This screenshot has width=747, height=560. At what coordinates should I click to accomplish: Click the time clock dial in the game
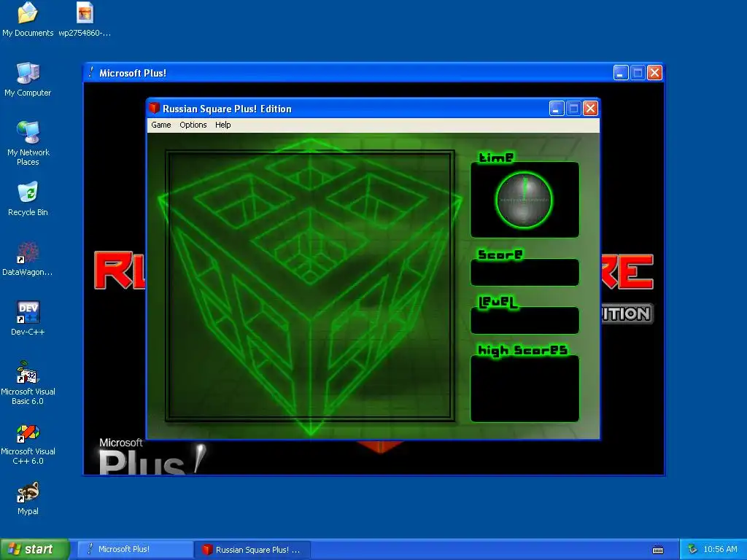524,200
